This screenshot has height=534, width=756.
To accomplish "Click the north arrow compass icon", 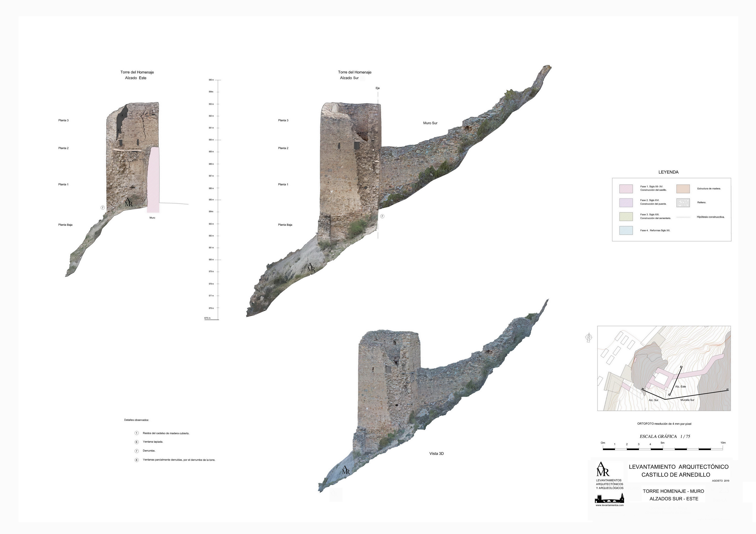I will [x=588, y=338].
